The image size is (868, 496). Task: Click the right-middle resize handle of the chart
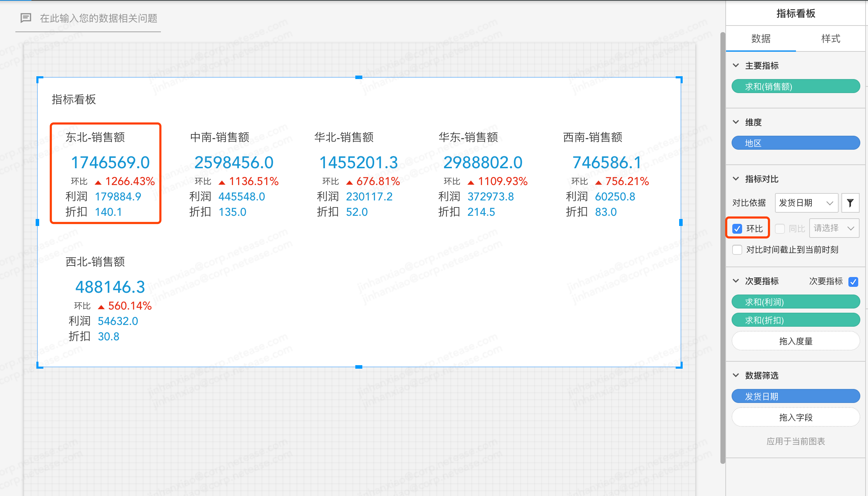(x=681, y=222)
